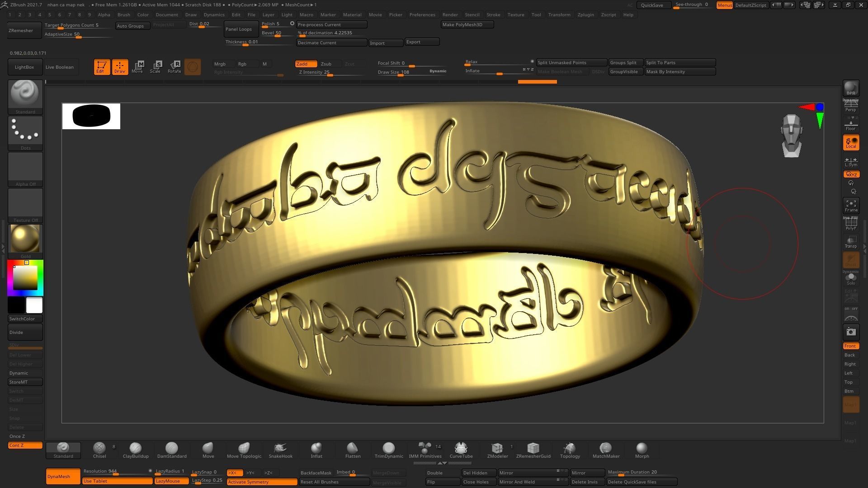Image resolution: width=868 pixels, height=488 pixels.
Task: Open the Brush menu
Action: 123,14
